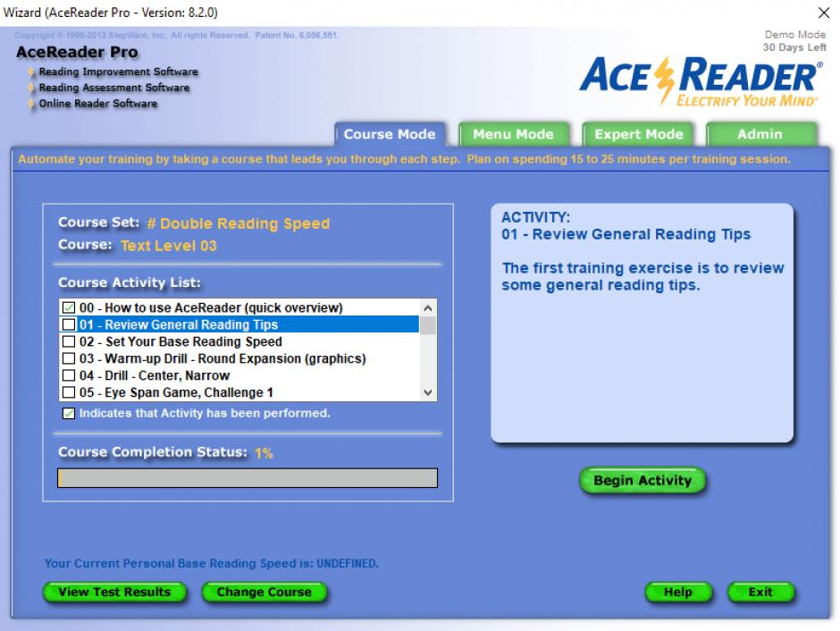Select '05 - Eye Span Game, Challenge 1' row

pyautogui.click(x=239, y=392)
